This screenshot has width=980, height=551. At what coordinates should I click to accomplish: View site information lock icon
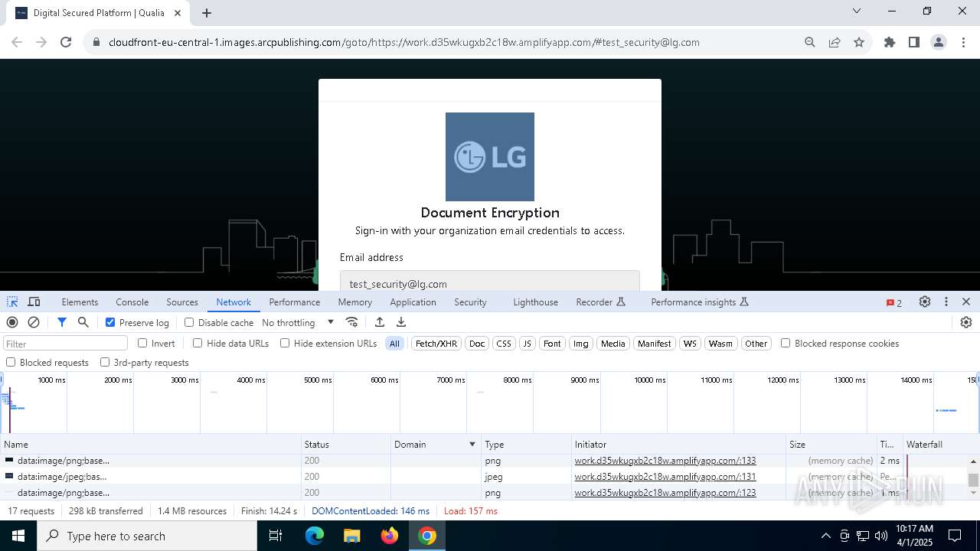tap(96, 43)
